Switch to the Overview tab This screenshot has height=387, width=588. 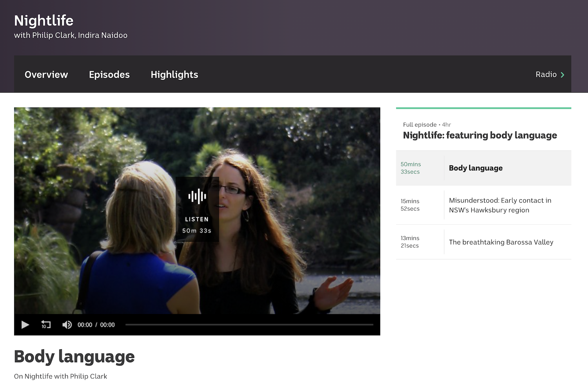[46, 75]
